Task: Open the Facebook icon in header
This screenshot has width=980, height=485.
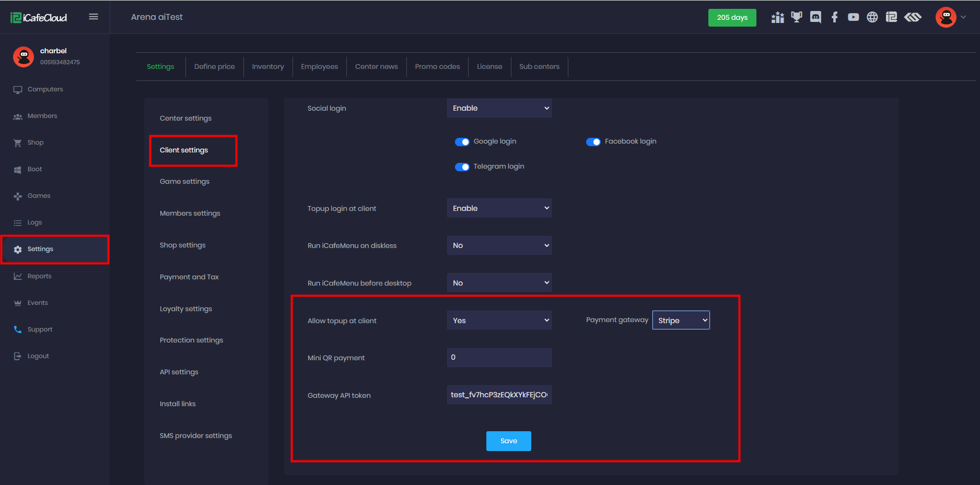Action: pyautogui.click(x=834, y=17)
